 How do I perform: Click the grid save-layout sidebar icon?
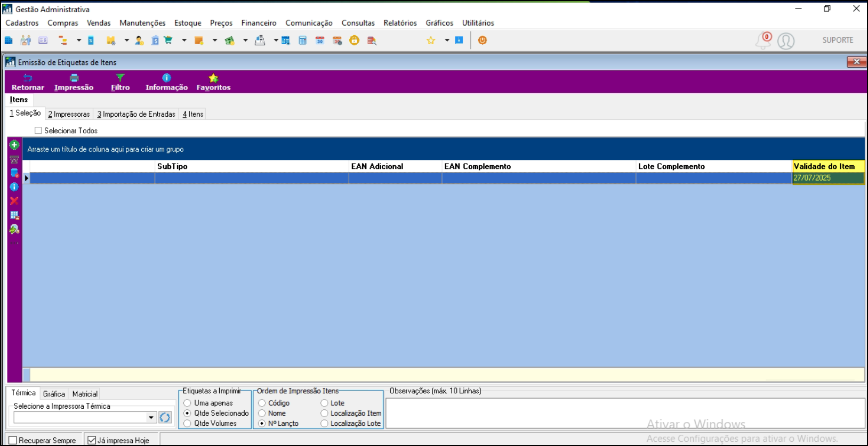[x=14, y=215]
